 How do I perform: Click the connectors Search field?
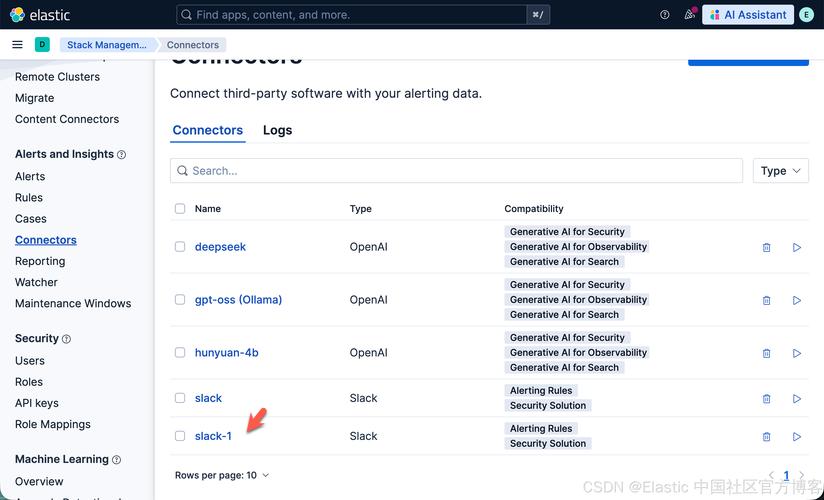point(456,171)
